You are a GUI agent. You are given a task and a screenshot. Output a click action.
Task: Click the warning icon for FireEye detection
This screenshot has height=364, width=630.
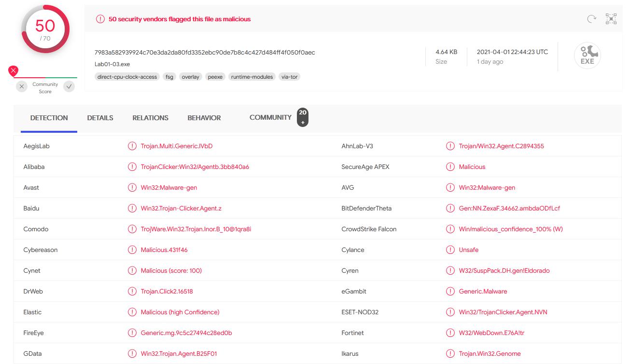click(x=132, y=333)
